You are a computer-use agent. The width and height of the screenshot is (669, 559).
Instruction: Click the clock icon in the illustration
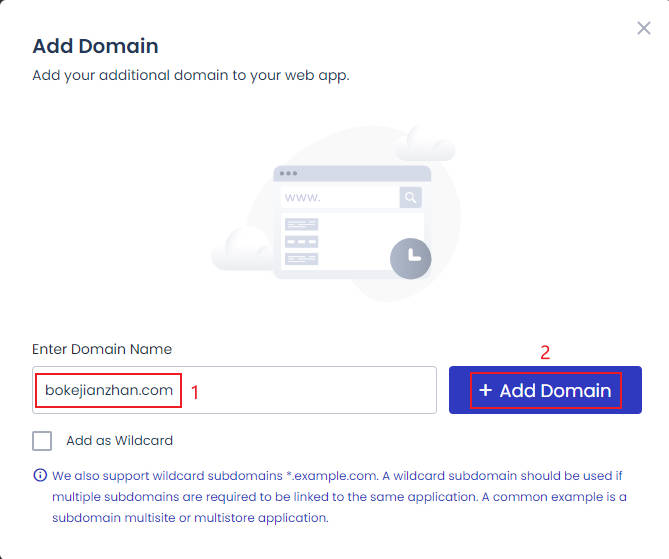point(410,258)
